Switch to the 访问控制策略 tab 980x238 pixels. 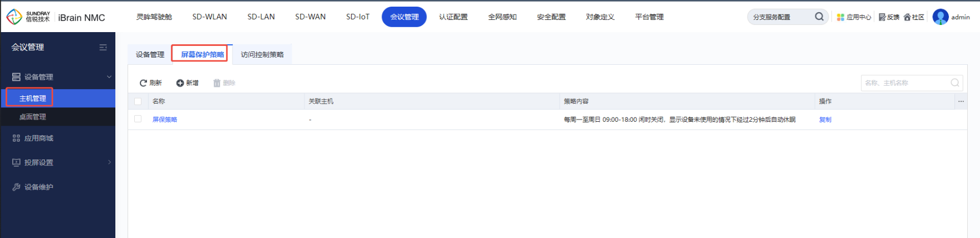coord(262,54)
